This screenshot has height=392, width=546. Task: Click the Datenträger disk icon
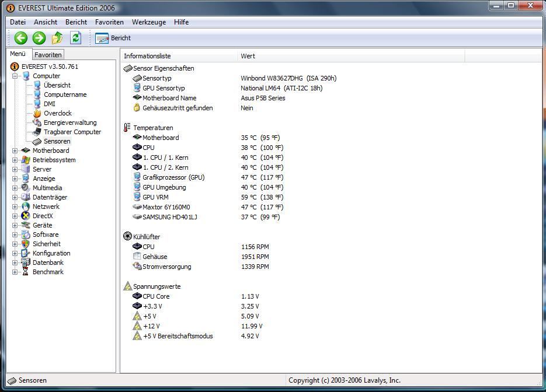pos(26,197)
